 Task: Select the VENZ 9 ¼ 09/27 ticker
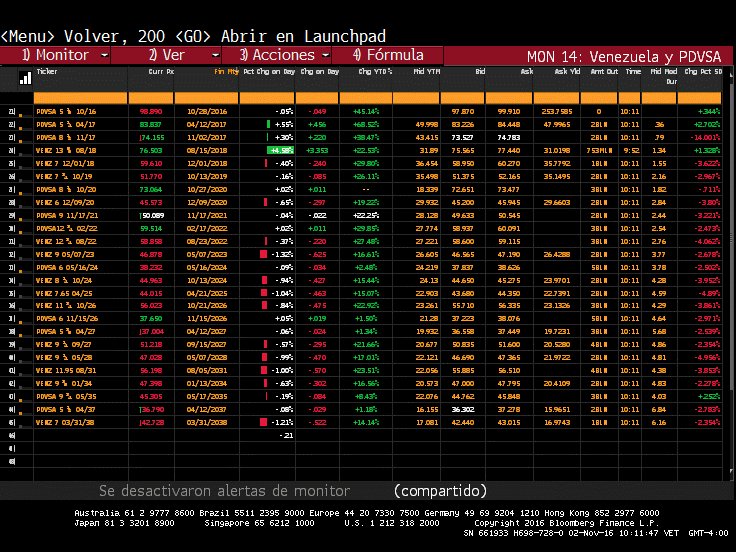[64, 345]
